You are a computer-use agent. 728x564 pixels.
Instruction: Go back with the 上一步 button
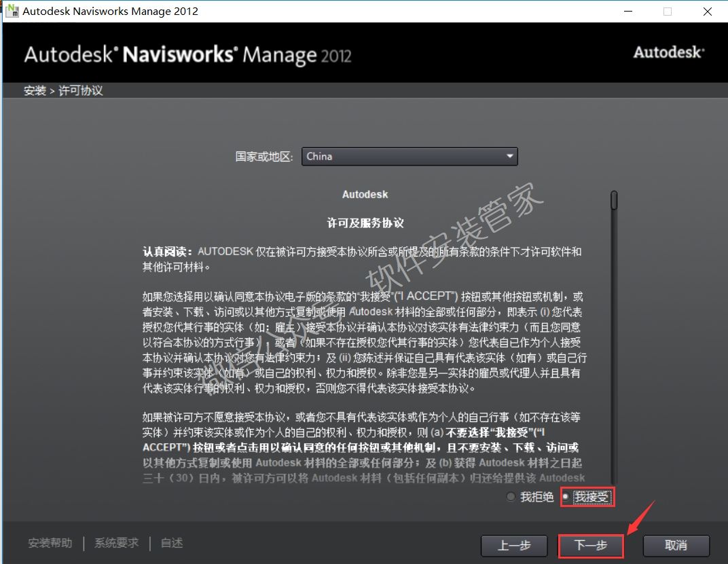[x=513, y=546]
